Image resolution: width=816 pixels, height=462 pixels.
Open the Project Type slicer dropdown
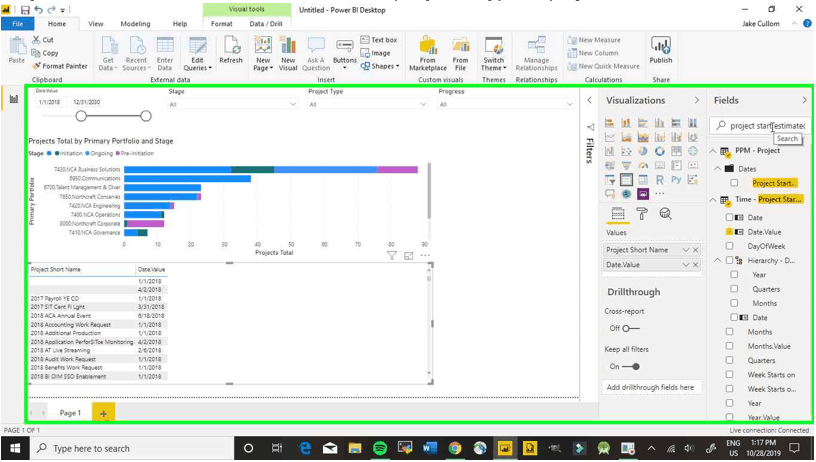tap(423, 105)
